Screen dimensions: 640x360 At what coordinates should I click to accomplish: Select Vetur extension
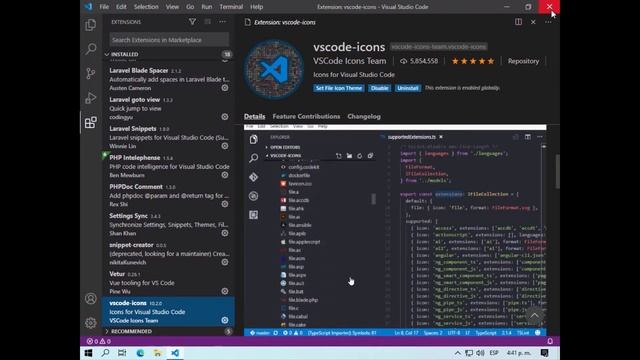point(168,282)
